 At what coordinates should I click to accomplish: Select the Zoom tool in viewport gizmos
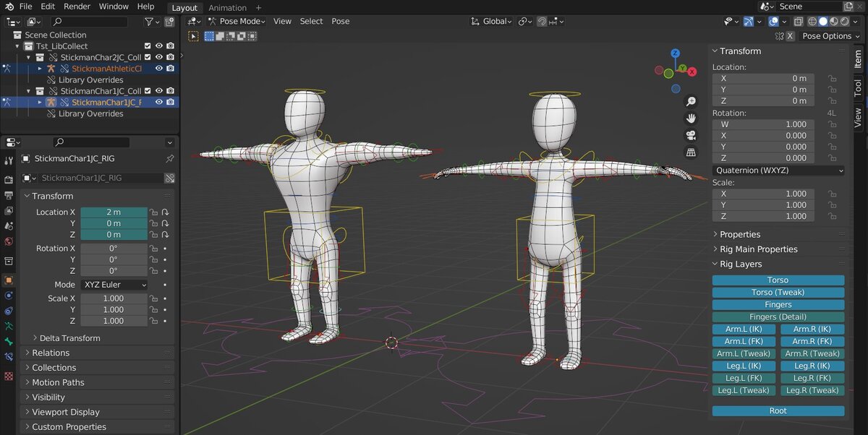[x=691, y=101]
